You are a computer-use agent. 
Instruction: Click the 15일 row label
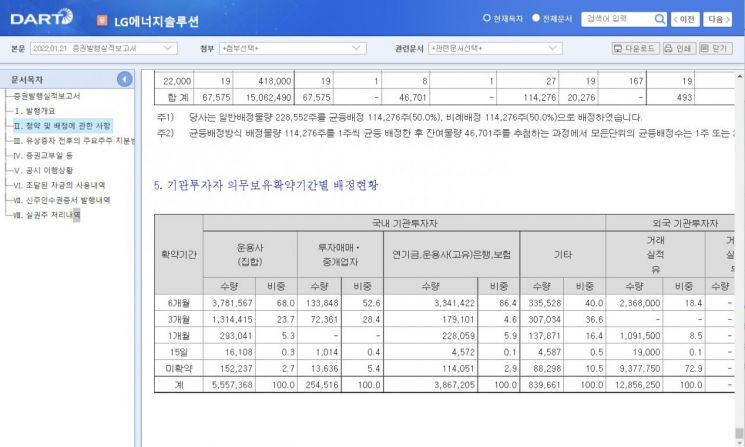coord(179,352)
